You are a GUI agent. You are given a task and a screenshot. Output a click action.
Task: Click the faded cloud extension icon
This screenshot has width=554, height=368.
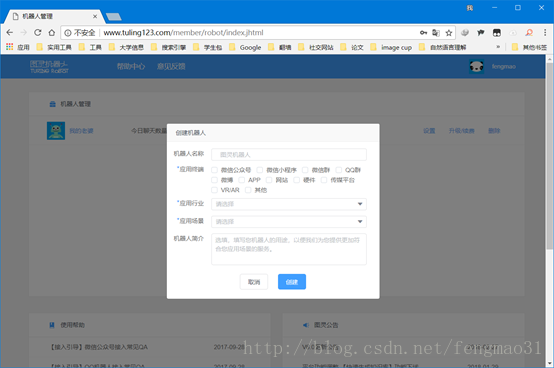tap(513, 33)
